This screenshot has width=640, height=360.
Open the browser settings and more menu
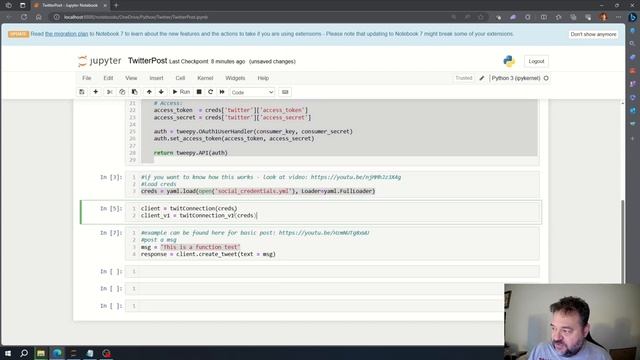(x=618, y=17)
